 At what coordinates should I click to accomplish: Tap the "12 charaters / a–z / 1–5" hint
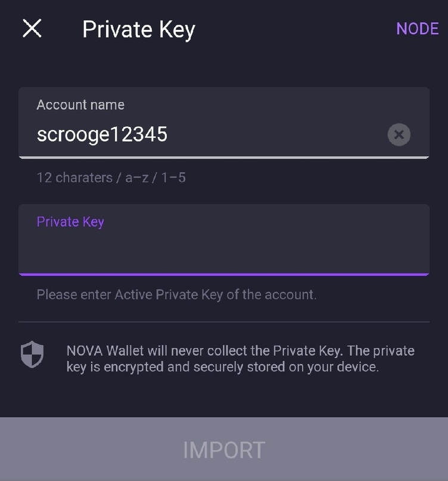(x=111, y=178)
